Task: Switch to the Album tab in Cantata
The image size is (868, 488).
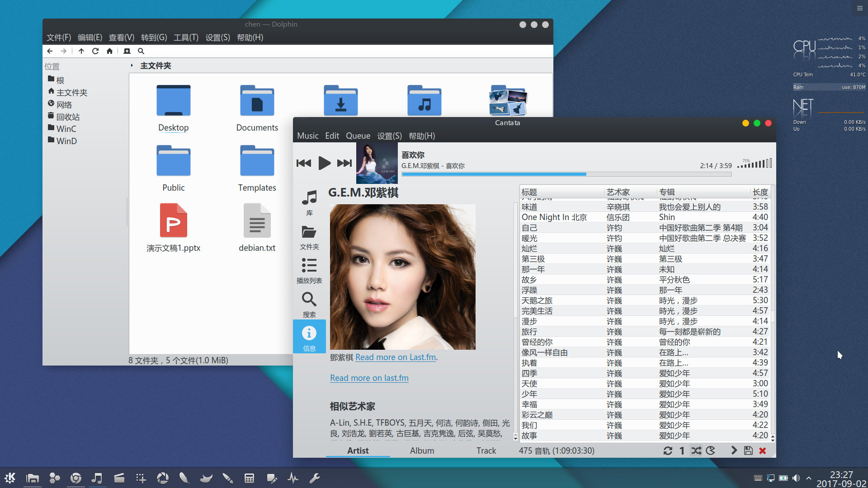Action: tap(422, 450)
